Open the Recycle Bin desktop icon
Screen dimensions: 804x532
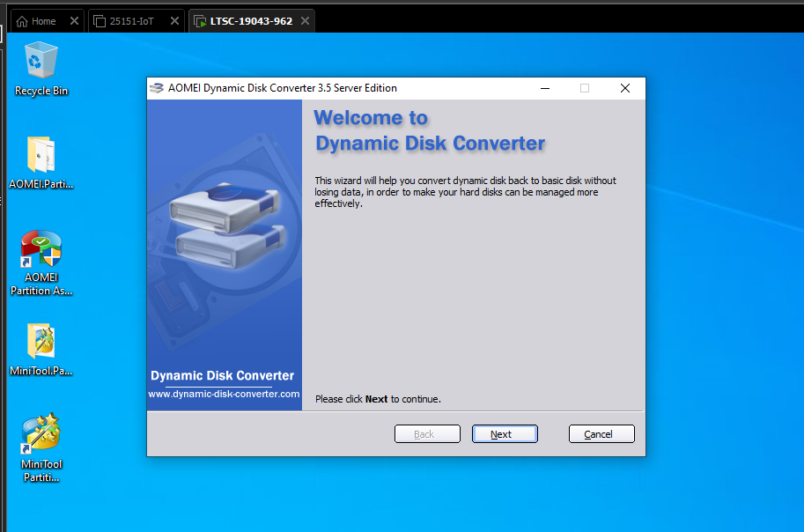click(41, 68)
